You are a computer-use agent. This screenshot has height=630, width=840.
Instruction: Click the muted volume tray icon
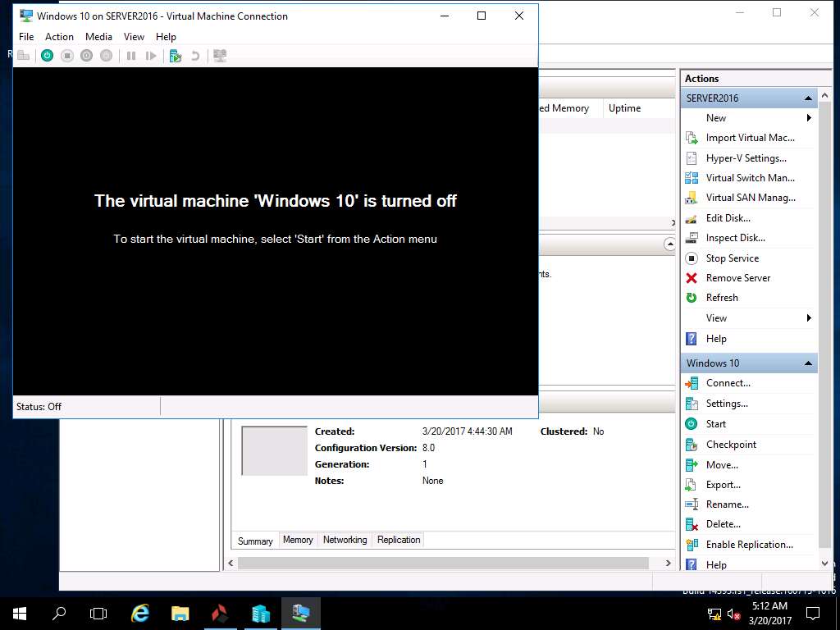pos(733,614)
